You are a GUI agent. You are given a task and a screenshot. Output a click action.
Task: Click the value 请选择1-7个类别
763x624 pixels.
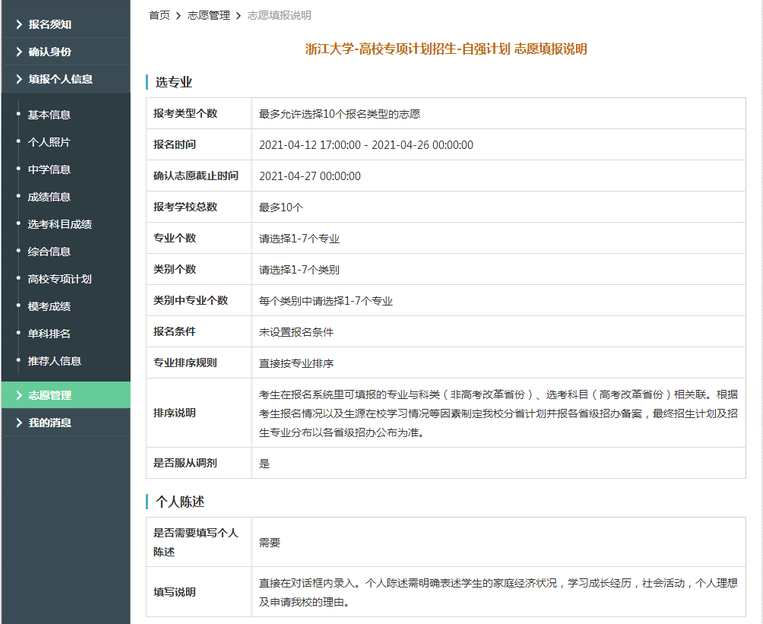[x=299, y=270]
